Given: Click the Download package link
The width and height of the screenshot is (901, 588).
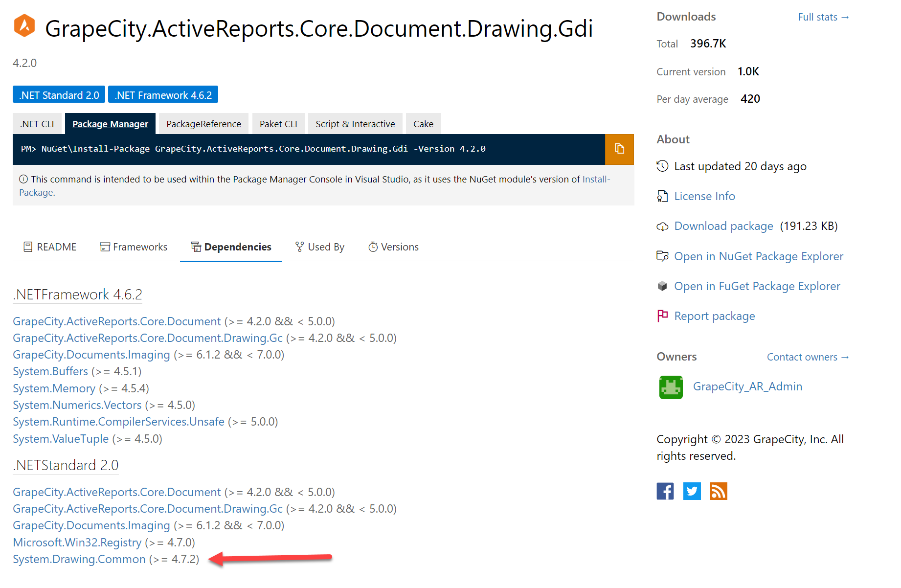Looking at the screenshot, I should (723, 226).
